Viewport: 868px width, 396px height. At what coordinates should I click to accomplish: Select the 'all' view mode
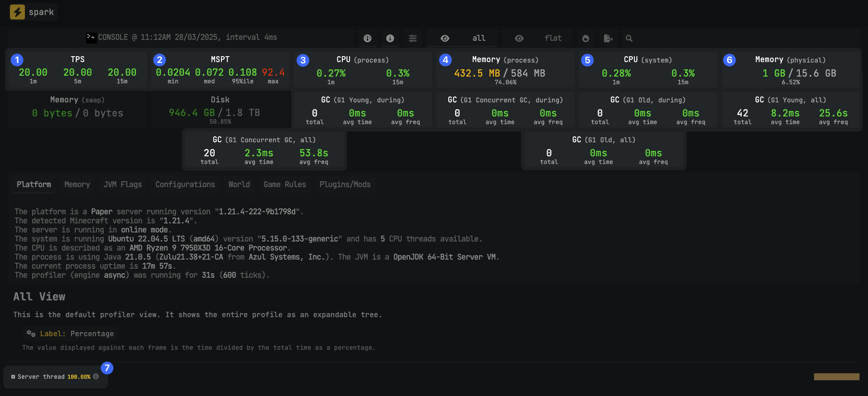[x=462, y=38]
